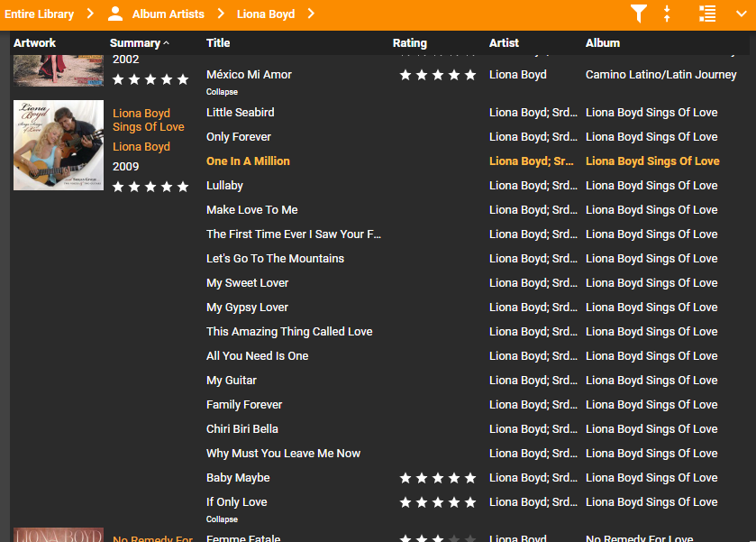
Task: Collapse the Liona Boyd Sings Of Love album
Action: click(x=222, y=519)
